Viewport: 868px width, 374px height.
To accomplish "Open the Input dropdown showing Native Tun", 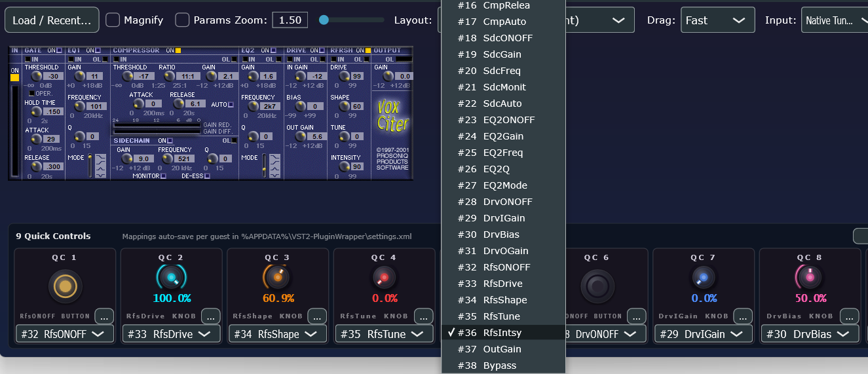I will [835, 20].
